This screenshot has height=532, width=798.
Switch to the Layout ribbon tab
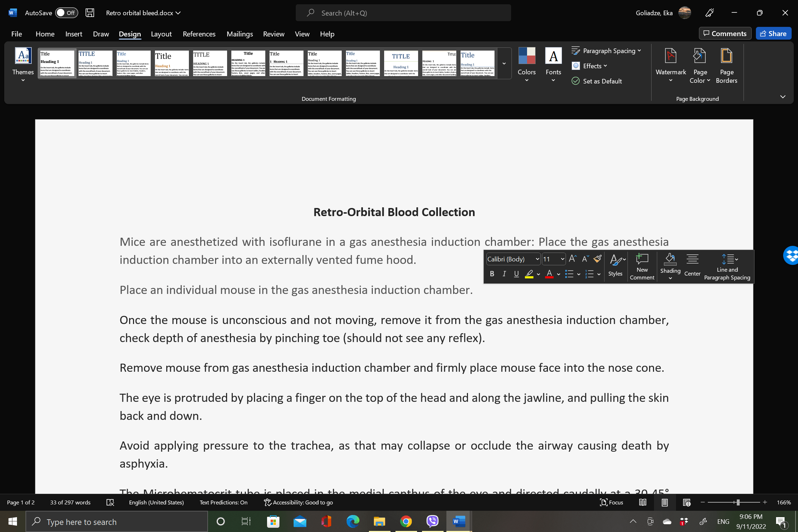[161, 34]
